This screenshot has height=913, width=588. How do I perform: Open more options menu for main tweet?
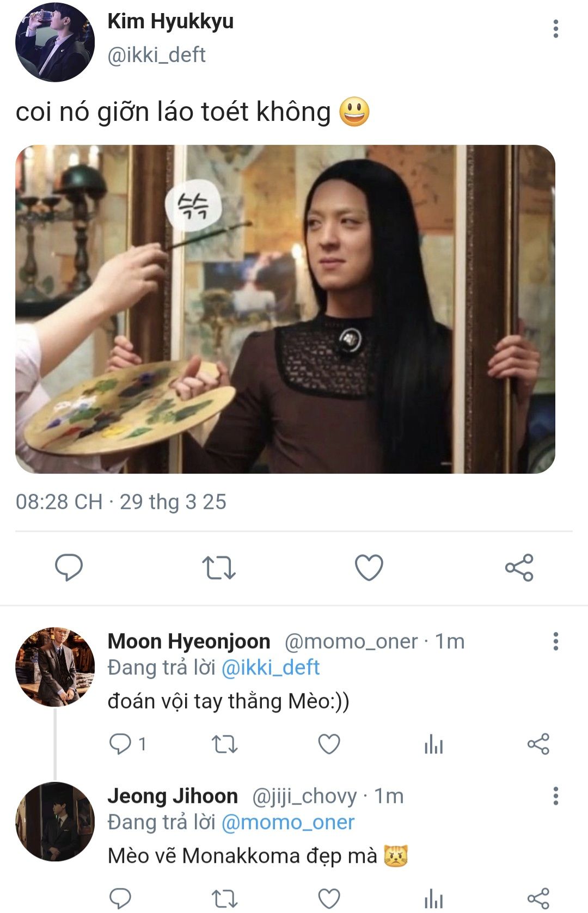[555, 29]
